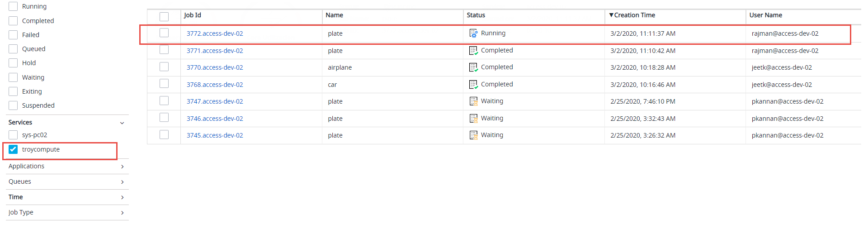Image resolution: width=868 pixels, height=229 pixels.
Task: Click the Completed status icon for job 3771
Action: point(473,51)
